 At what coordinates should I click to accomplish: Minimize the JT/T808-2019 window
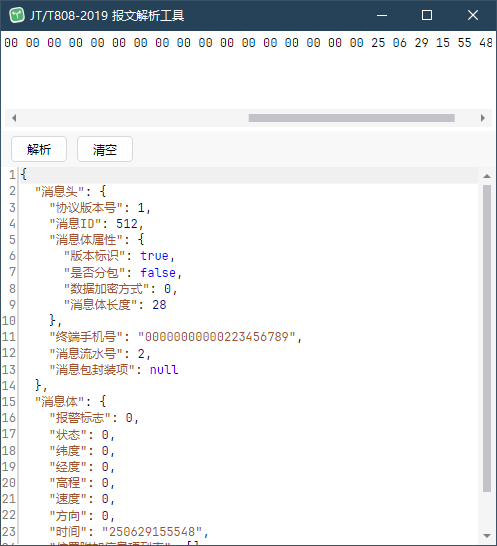pyautogui.click(x=382, y=15)
